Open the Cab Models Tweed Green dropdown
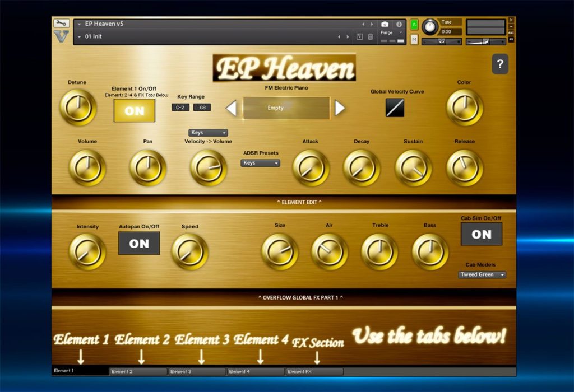Screen dimensions: 574x392 pos(482,274)
